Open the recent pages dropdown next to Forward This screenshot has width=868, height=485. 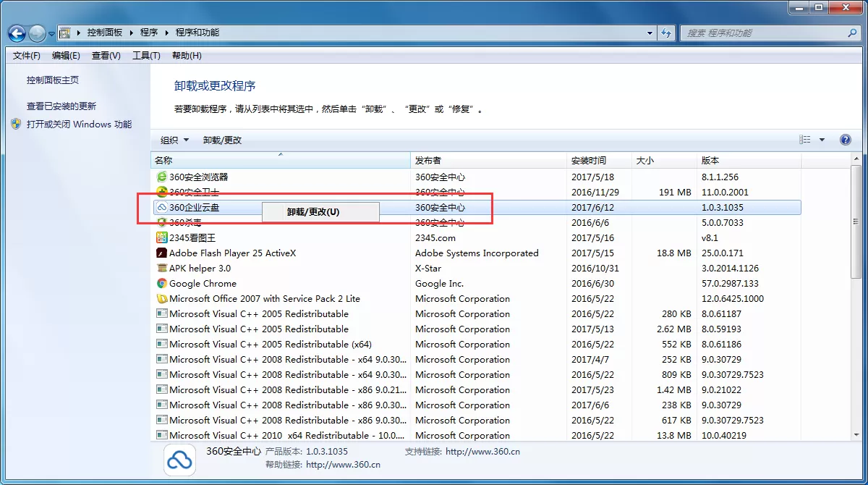pyautogui.click(x=52, y=34)
